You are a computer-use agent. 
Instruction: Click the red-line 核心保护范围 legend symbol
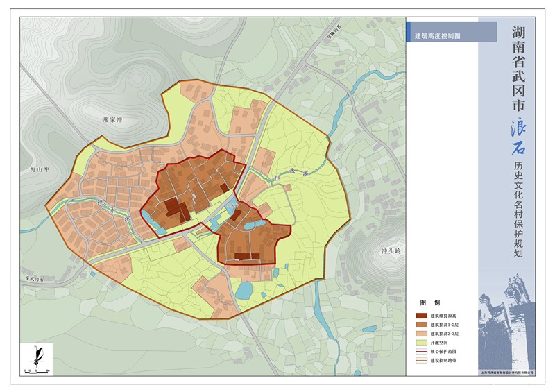421,352
